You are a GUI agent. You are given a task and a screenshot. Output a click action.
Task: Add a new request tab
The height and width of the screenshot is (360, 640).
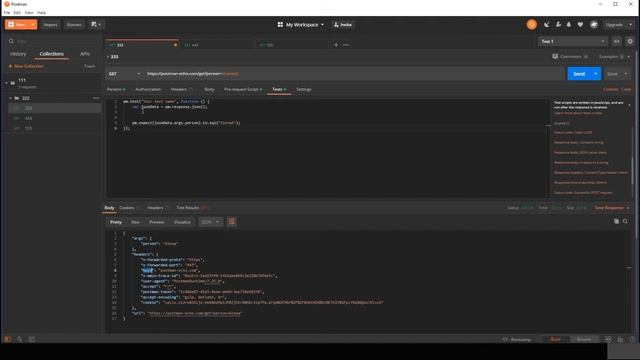pos(336,45)
